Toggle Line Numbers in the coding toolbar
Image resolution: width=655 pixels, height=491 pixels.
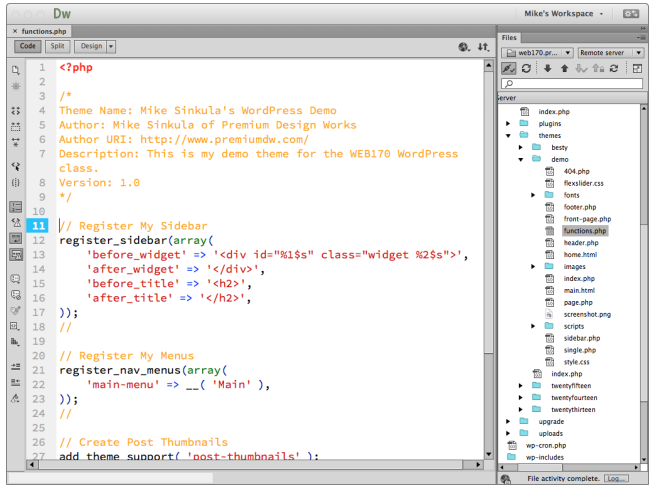click(15, 207)
